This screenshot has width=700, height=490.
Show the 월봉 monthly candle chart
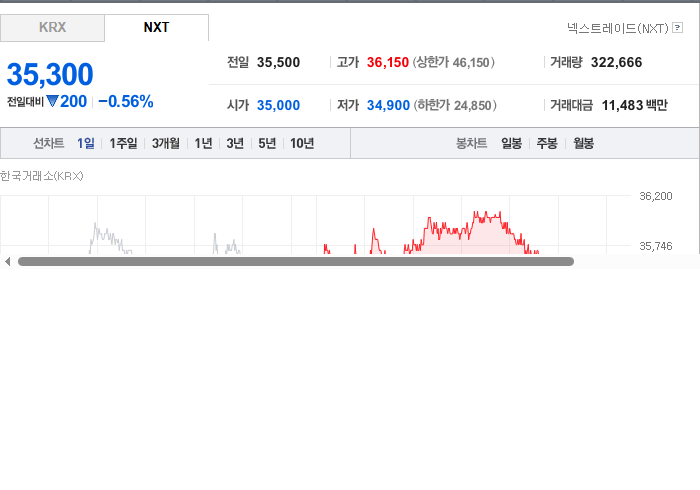click(x=583, y=143)
